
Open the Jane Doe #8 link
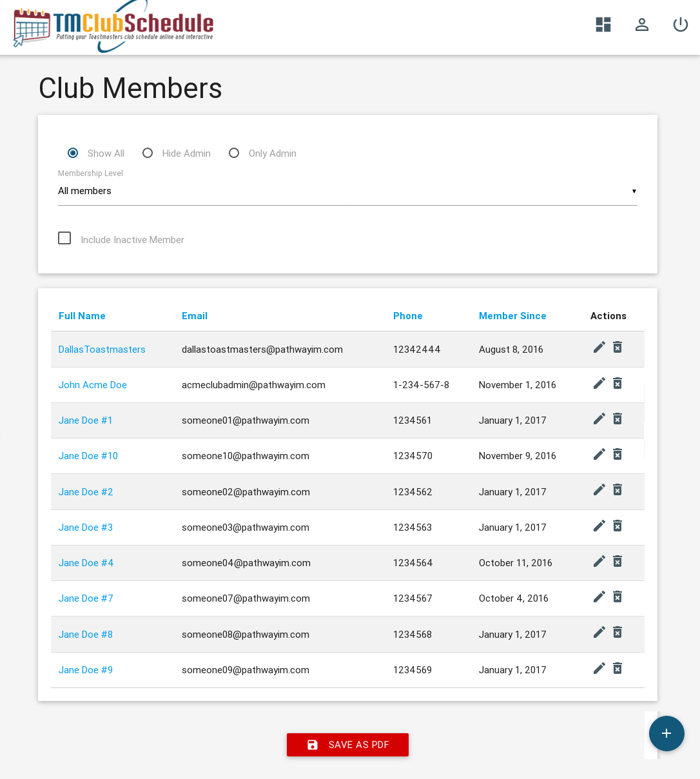tap(86, 635)
